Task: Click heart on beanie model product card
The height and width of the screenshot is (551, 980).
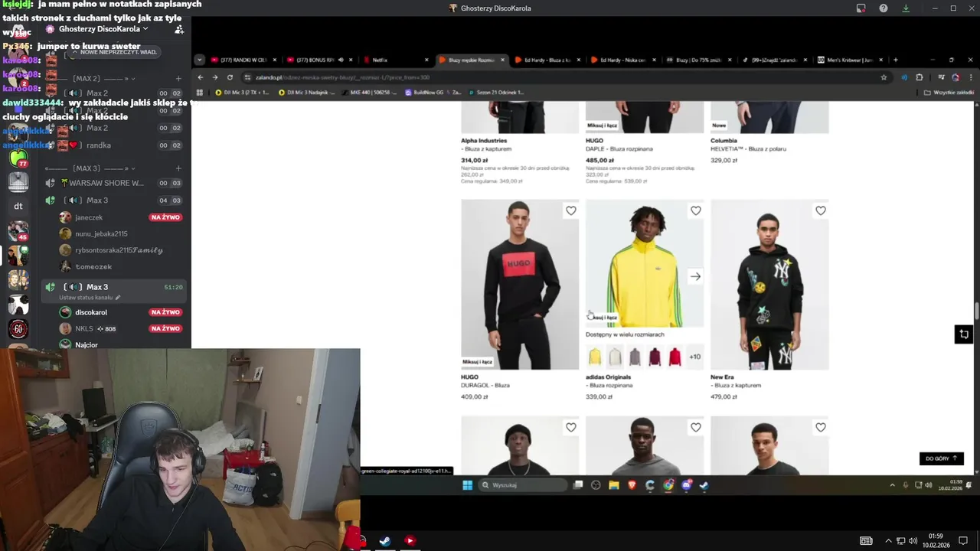Action: click(570, 427)
